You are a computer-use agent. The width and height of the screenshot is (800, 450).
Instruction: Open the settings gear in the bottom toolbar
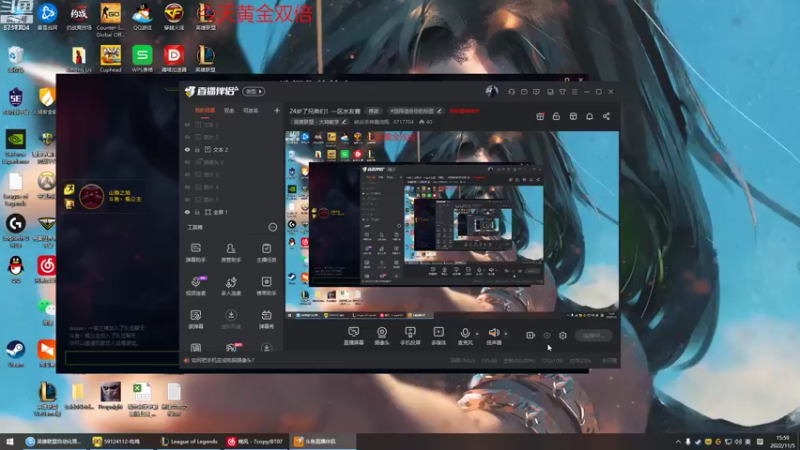pos(563,335)
